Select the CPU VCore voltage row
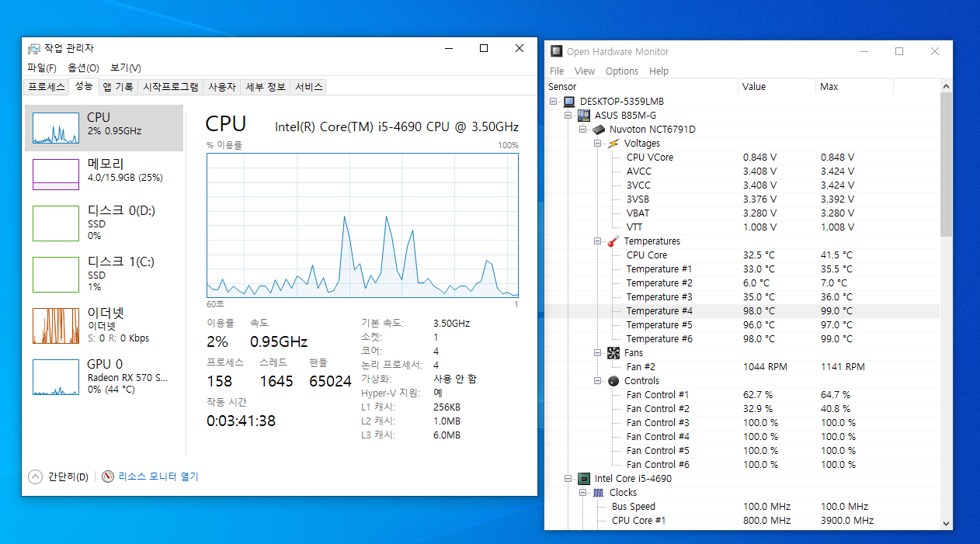This screenshot has width=980, height=544. 742,158
